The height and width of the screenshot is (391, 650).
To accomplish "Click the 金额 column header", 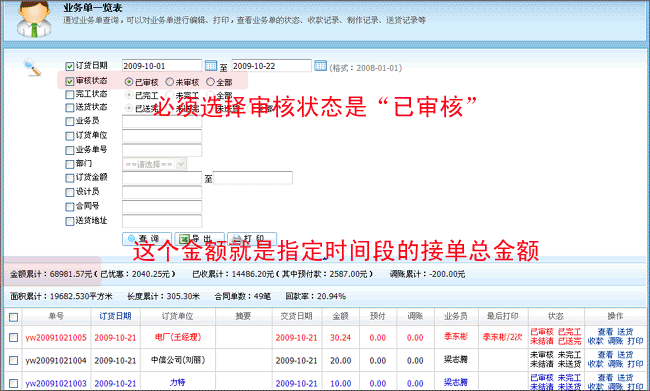I will point(340,316).
